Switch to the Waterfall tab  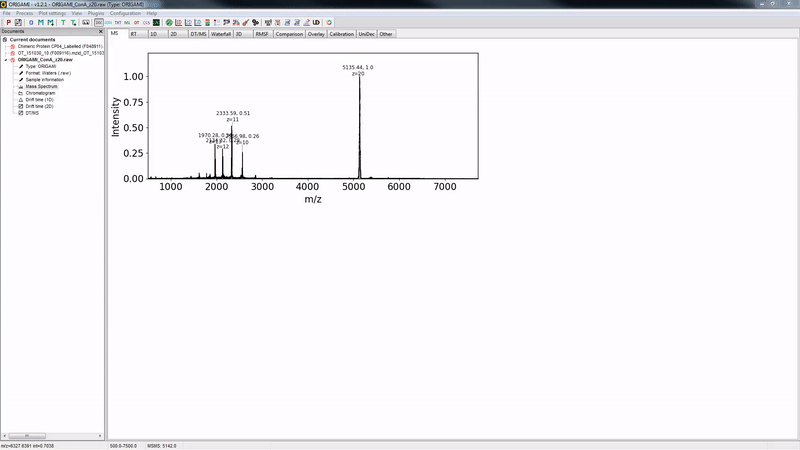(221, 34)
